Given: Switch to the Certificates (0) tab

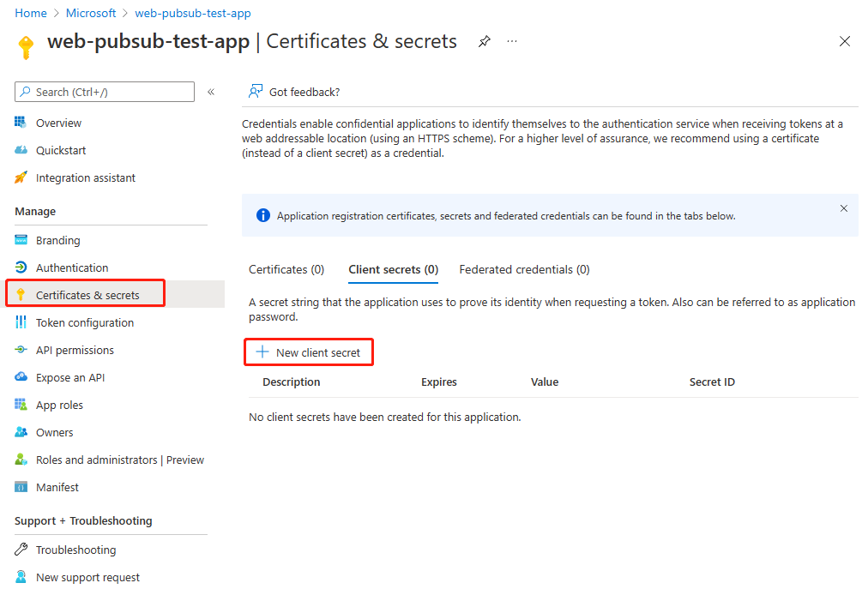Looking at the screenshot, I should pos(286,269).
